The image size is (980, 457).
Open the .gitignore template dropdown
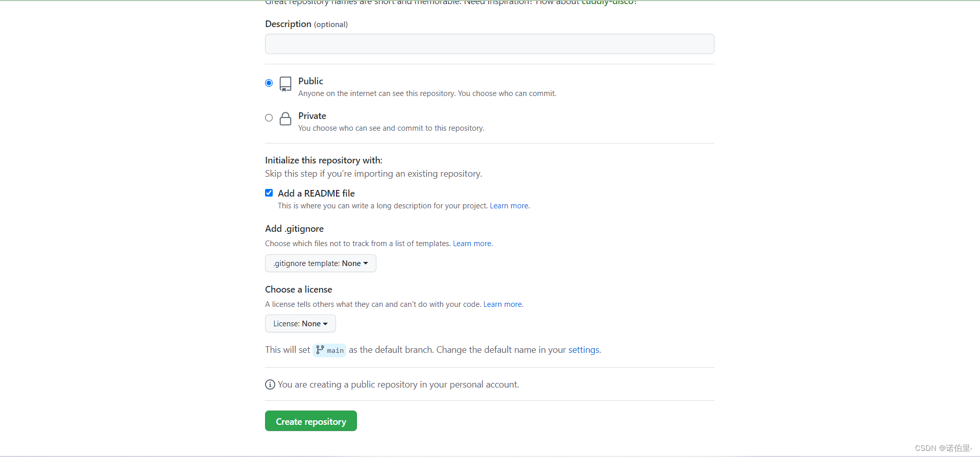[320, 263]
